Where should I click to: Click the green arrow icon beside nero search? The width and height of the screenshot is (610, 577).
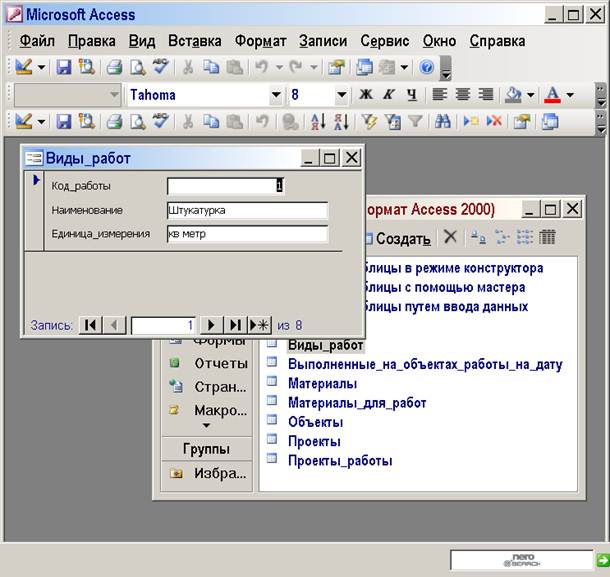pyautogui.click(x=603, y=561)
